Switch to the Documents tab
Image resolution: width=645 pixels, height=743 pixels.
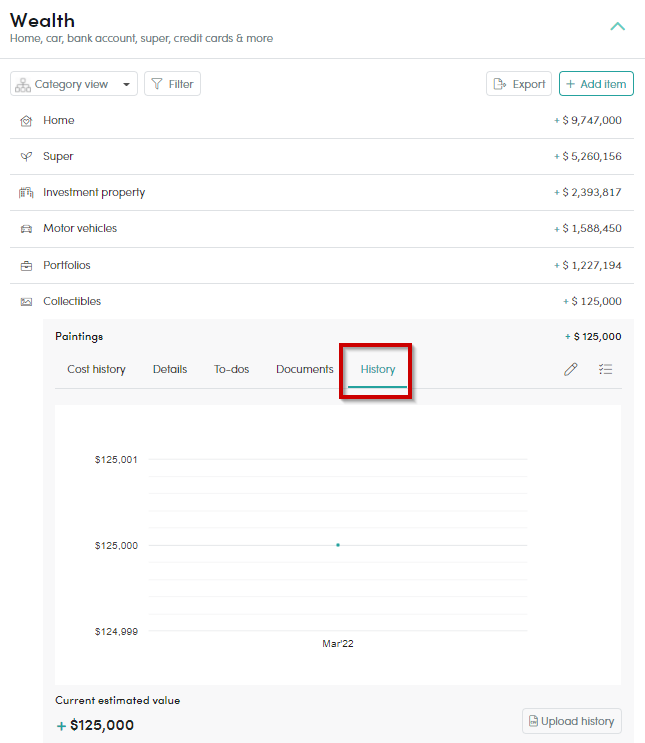(305, 369)
